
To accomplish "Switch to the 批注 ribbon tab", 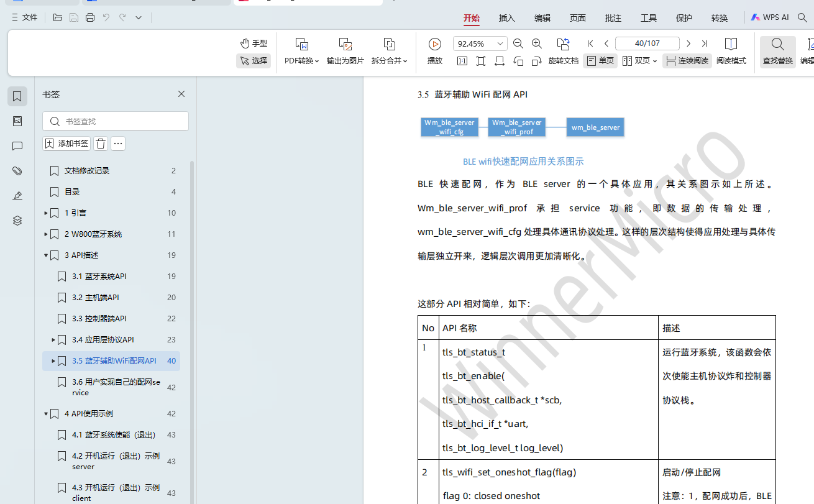I will coord(613,18).
